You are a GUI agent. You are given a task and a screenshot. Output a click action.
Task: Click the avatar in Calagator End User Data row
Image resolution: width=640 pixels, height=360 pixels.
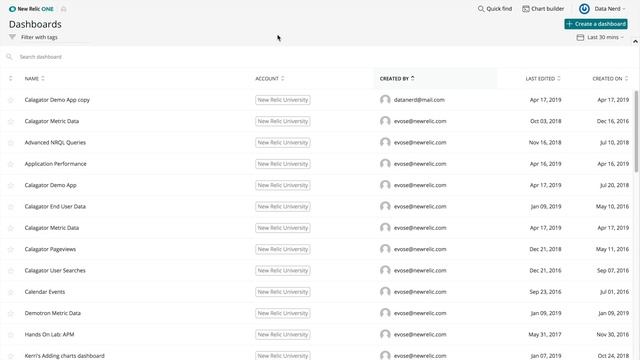point(385,207)
